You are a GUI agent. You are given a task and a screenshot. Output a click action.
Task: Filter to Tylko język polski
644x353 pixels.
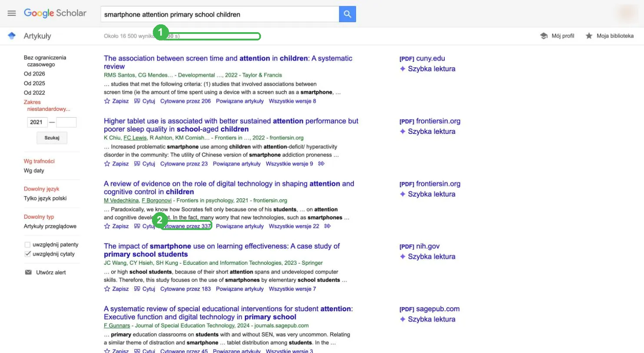tap(45, 199)
